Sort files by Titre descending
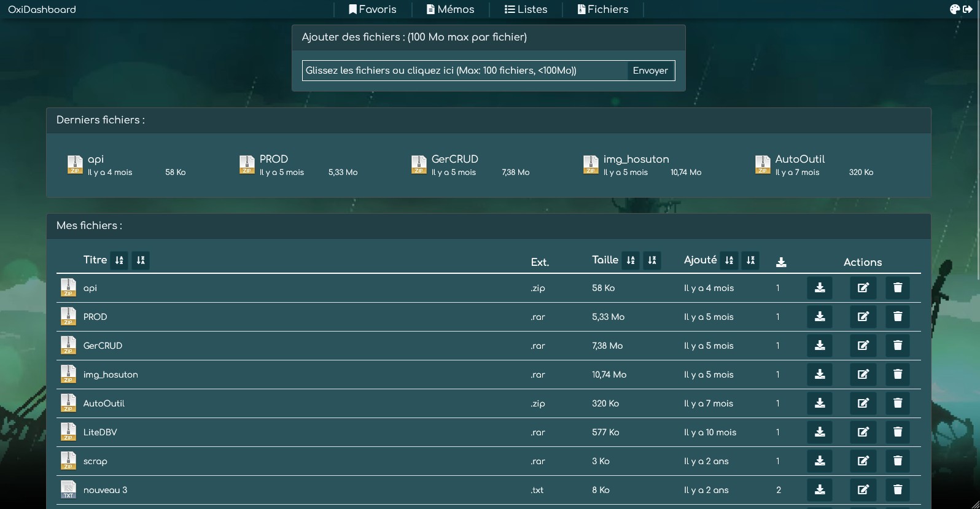The width and height of the screenshot is (980, 509). tap(141, 260)
